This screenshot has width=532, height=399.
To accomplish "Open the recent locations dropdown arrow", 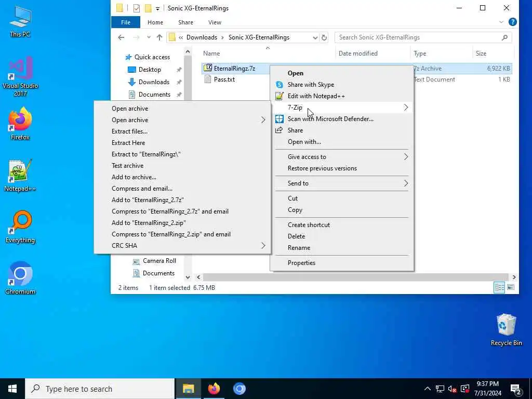I will click(149, 37).
